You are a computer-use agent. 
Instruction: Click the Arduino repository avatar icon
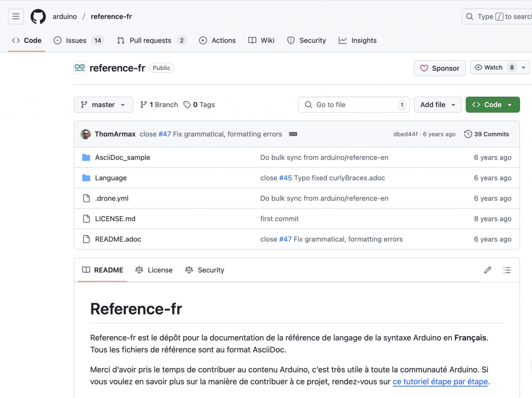pyautogui.click(x=79, y=68)
